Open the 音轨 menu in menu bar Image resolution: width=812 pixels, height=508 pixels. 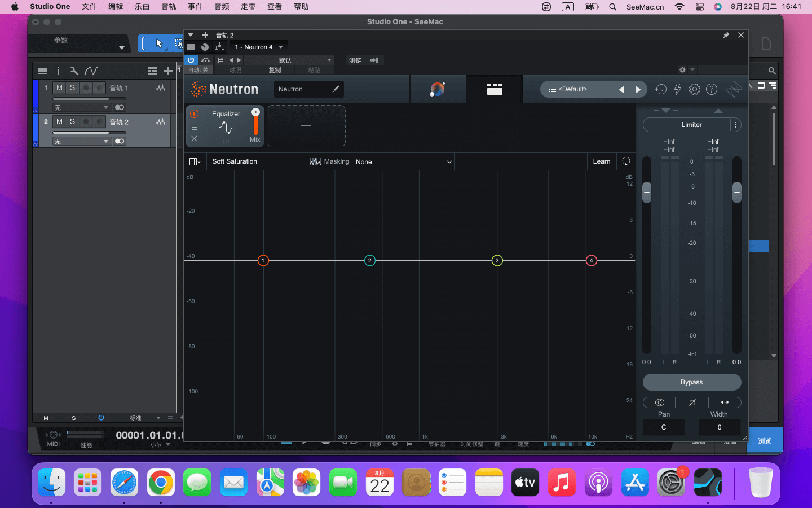[x=169, y=7]
